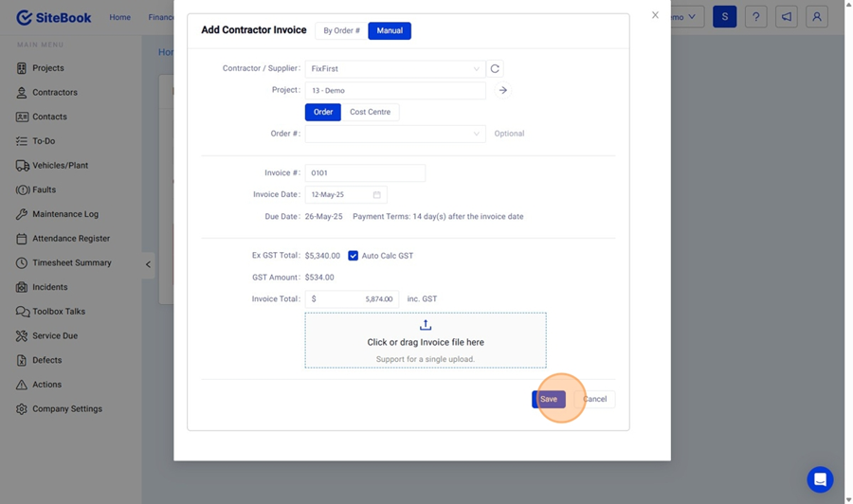Open the chat support bubble icon
Screen dimensions: 853x504
pyautogui.click(x=820, y=478)
